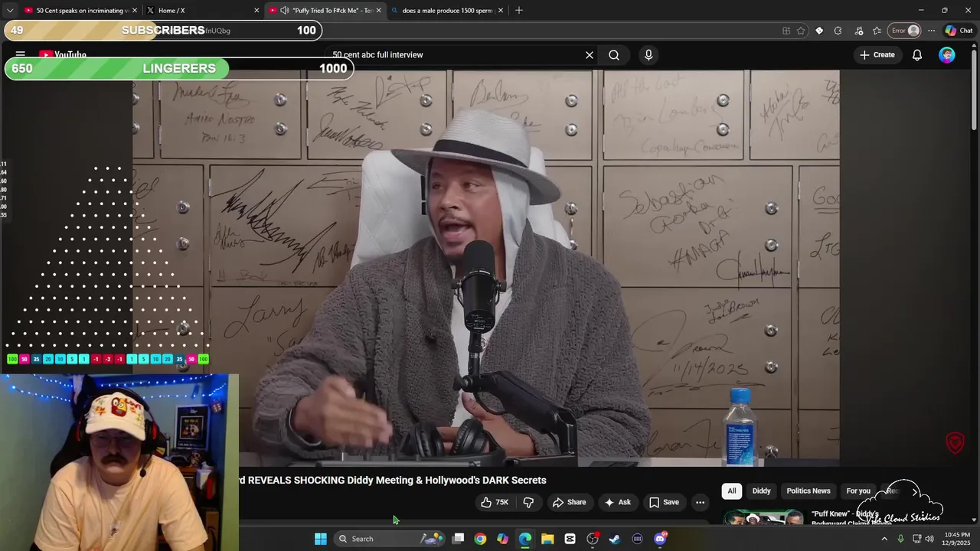Open the YouTube account avatar menu
980x551 pixels.
(947, 55)
